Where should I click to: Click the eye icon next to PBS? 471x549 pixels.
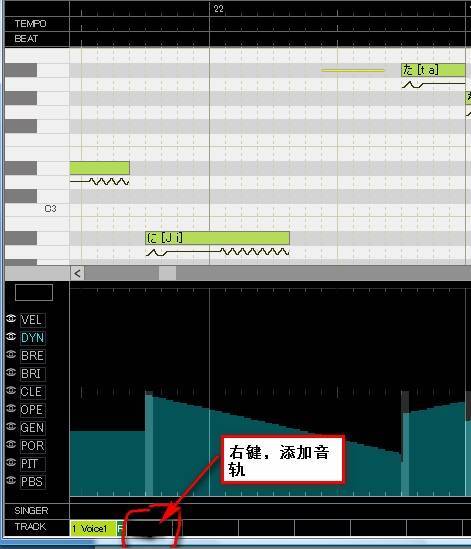point(11,480)
